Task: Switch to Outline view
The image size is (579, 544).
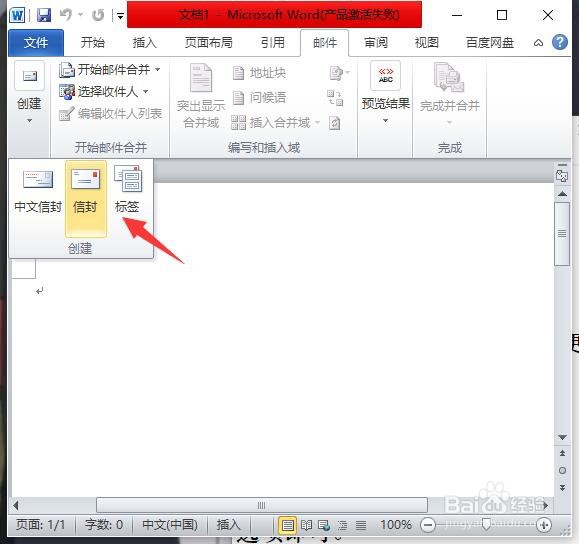Action: tap(342, 525)
